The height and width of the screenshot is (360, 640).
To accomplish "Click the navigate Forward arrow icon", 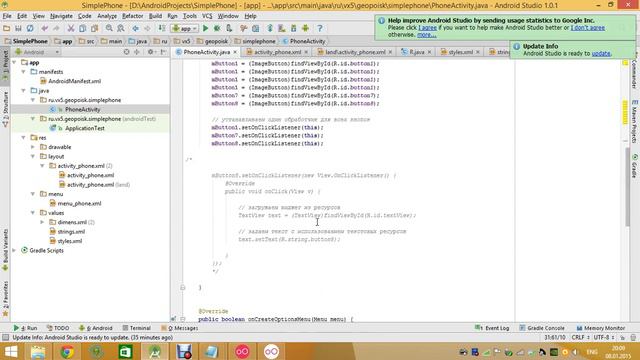I will (147, 28).
